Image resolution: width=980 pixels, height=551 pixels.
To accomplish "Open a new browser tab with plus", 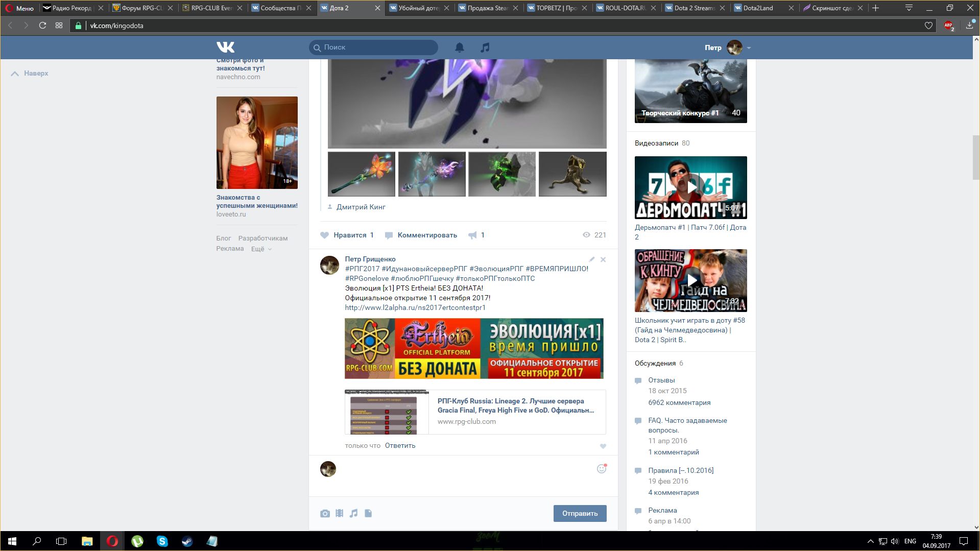I will (x=875, y=8).
